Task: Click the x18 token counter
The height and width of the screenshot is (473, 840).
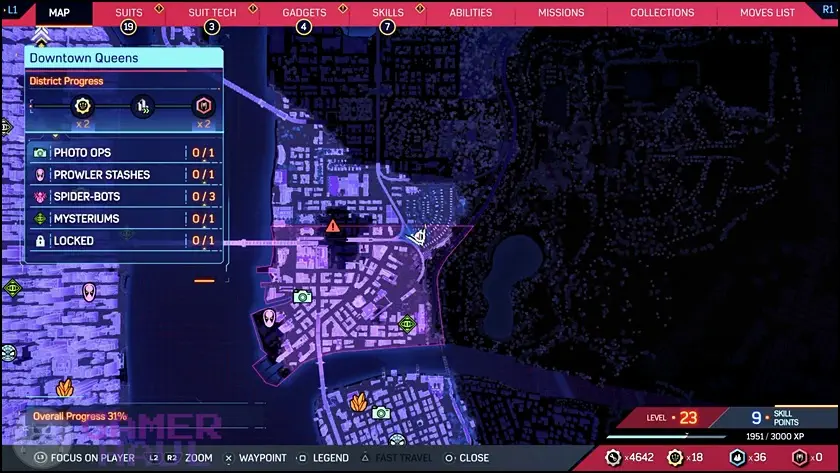Action: (x=685, y=457)
